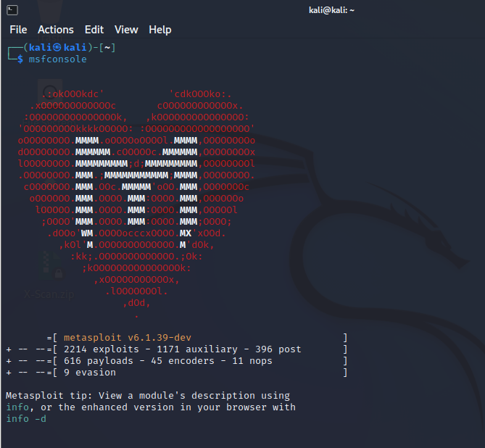Click the metasploit v6.1.39-dev version text

tap(128, 338)
